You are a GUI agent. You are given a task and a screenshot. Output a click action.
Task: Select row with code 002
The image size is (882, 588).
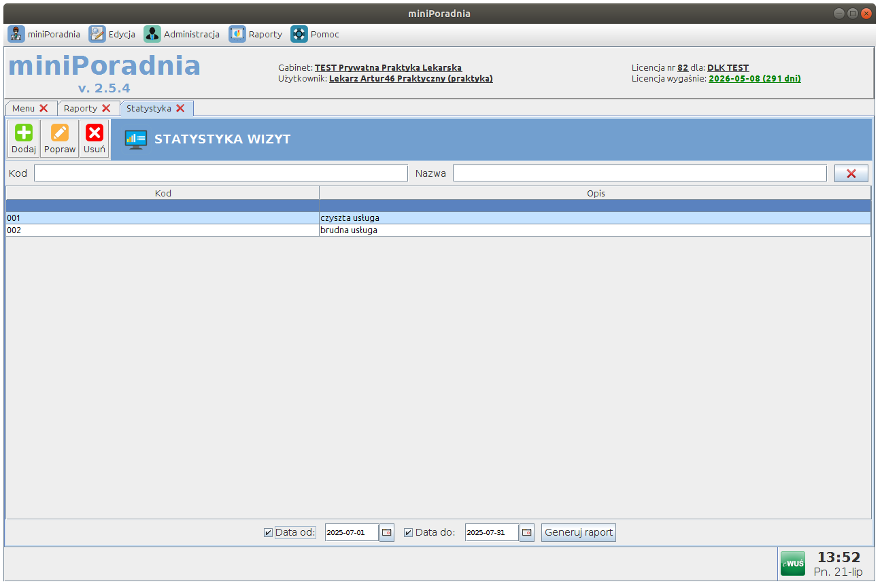click(438, 230)
